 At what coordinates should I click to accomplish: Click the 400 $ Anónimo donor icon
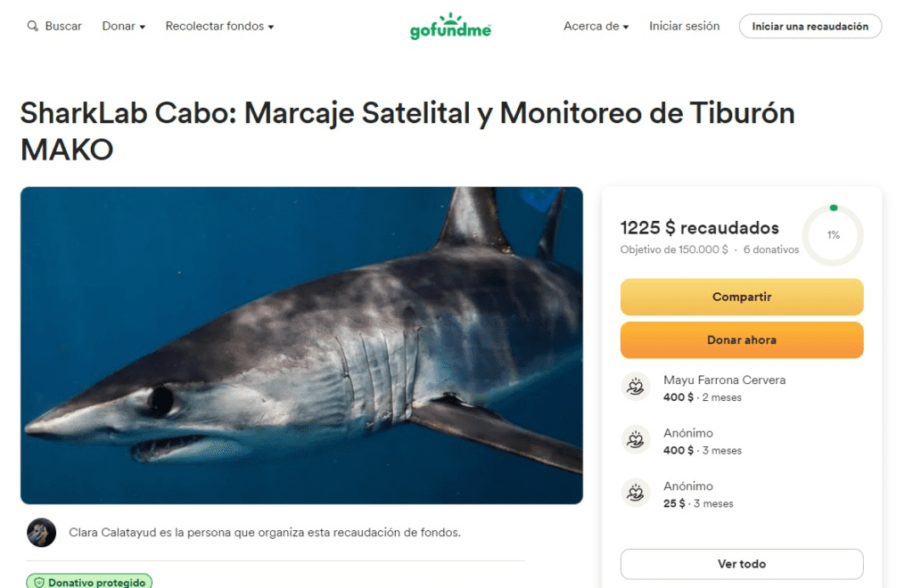point(635,440)
